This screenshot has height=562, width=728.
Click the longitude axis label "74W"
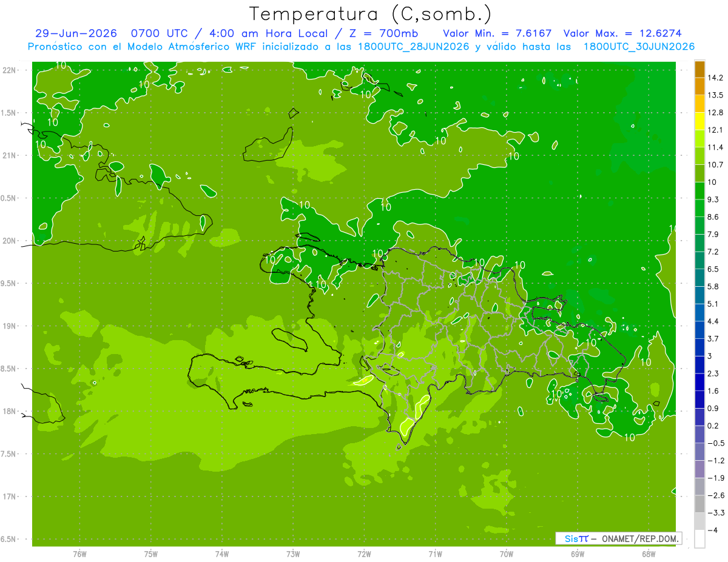click(x=222, y=554)
